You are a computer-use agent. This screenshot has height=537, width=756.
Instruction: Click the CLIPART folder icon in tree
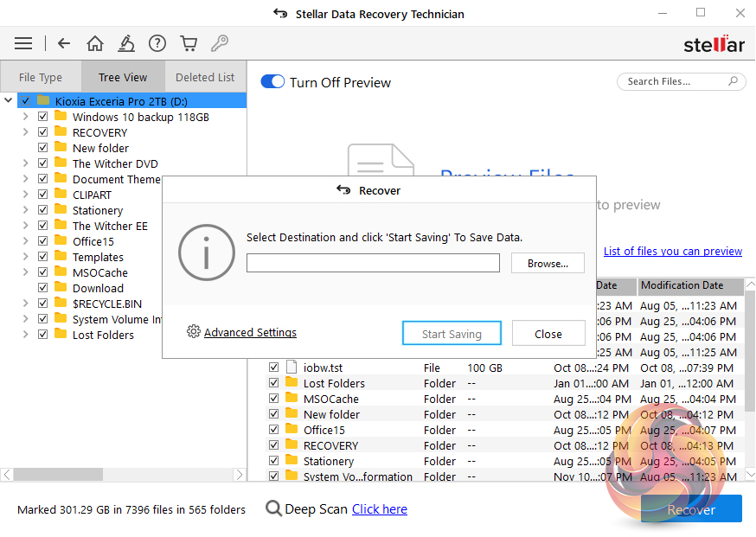click(x=61, y=194)
